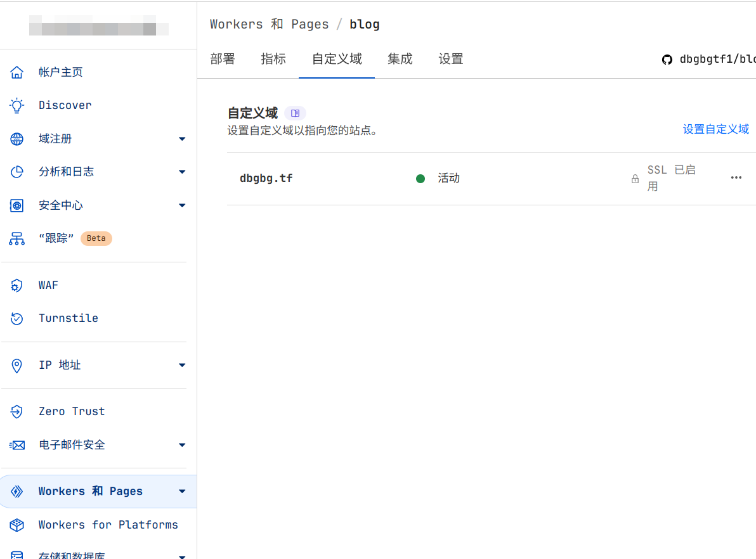Click the home icon beside 帐户主页
Screen dimensions: 756x559
(x=17, y=72)
